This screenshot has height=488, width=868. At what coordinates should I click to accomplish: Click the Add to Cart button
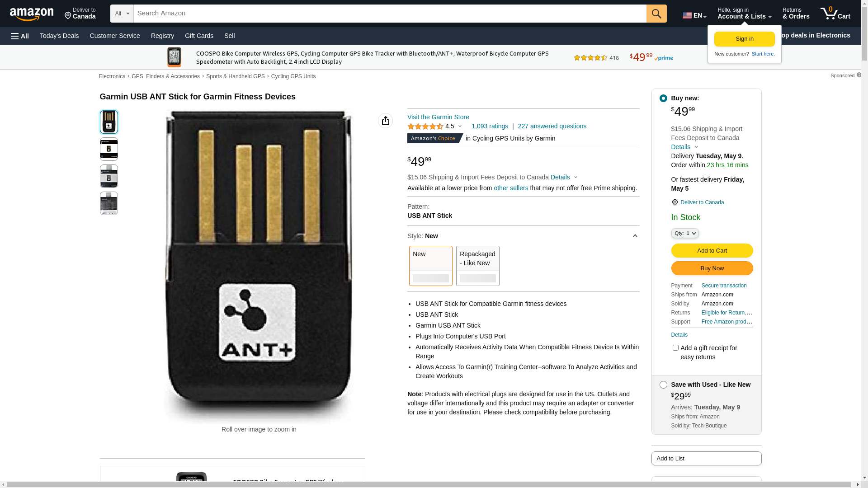click(x=712, y=251)
